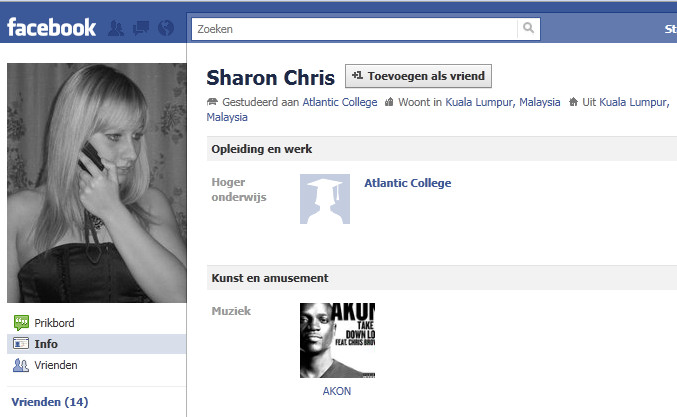The image size is (677, 417).
Task: Click the Hoger onderwijs label
Action: [x=239, y=190]
